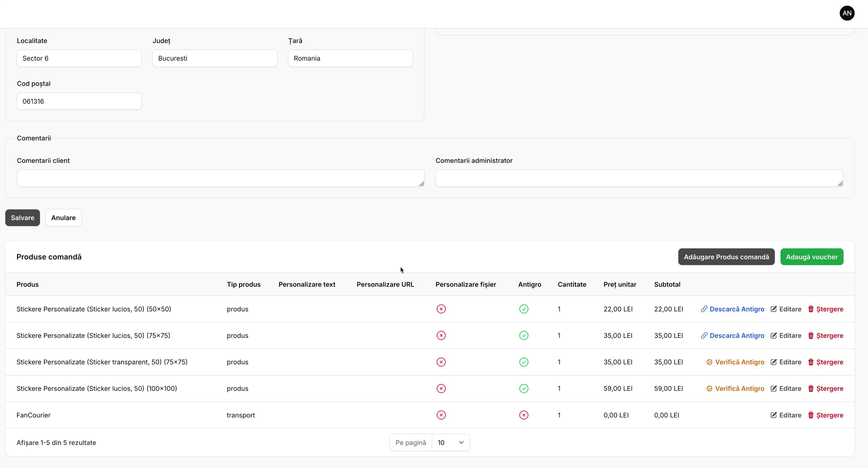Click link icon for 50×50 sticker Antigro

(704, 309)
